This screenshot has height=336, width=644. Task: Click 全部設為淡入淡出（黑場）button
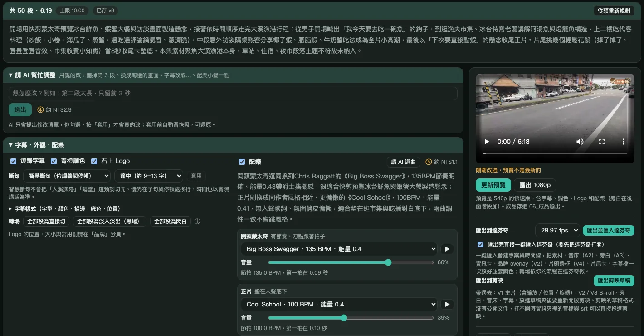[x=110, y=222]
